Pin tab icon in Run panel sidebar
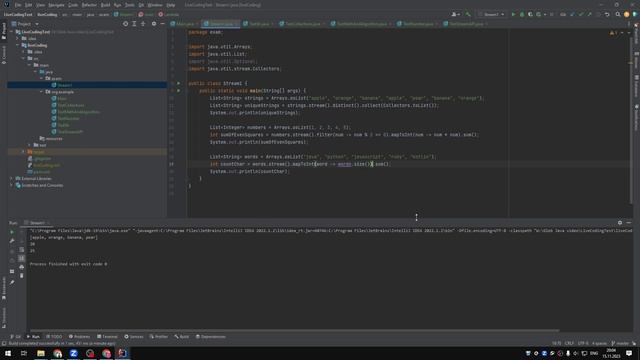 pyautogui.click(x=12, y=282)
